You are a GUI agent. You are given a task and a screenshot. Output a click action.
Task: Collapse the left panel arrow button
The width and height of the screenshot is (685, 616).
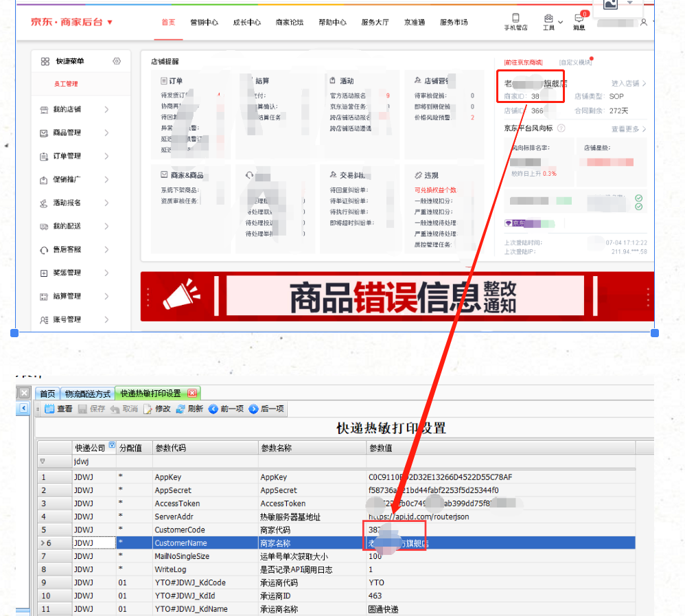pos(23,409)
